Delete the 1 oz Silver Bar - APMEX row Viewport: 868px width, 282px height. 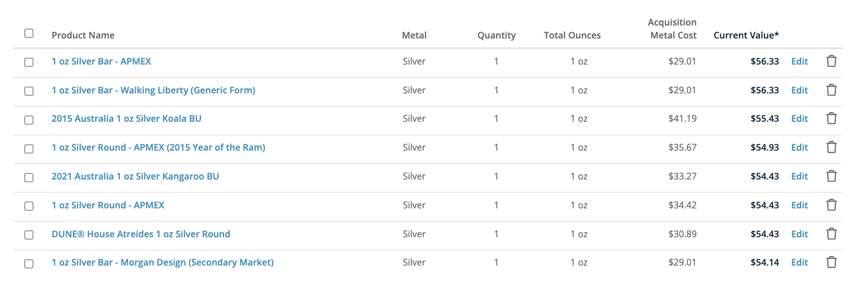point(831,61)
